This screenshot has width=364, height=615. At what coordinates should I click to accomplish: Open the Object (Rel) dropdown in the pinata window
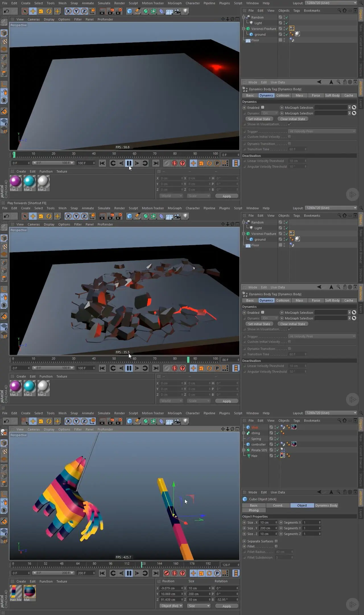point(171,606)
